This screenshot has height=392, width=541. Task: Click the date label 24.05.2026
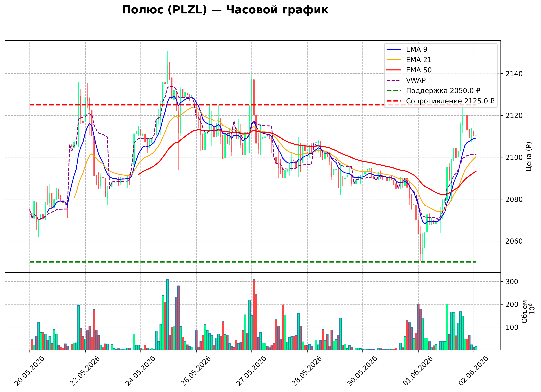point(140,371)
